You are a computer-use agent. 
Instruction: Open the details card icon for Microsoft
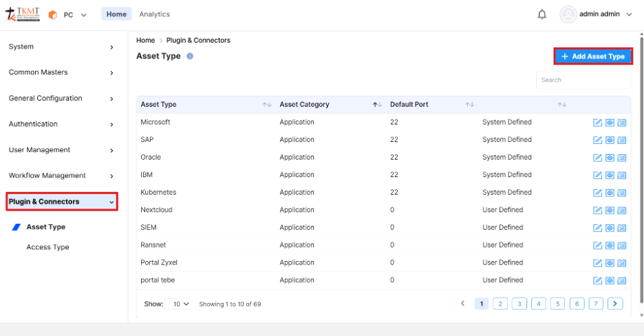click(x=622, y=123)
